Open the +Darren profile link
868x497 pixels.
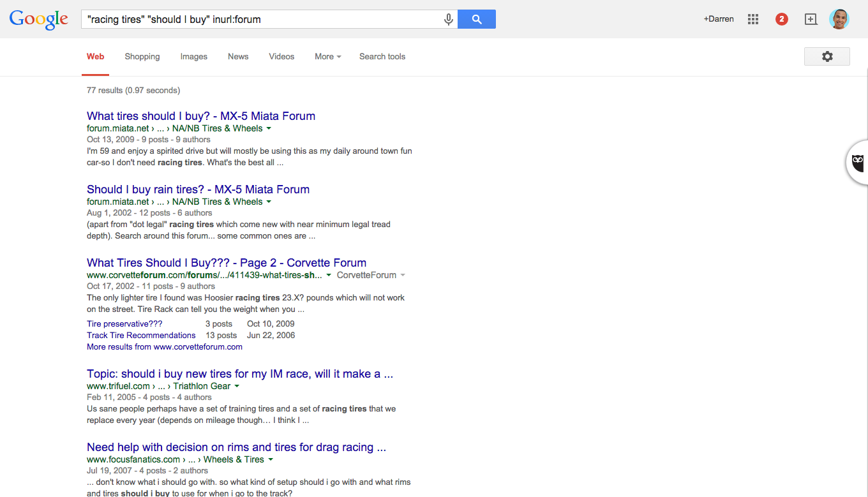719,19
